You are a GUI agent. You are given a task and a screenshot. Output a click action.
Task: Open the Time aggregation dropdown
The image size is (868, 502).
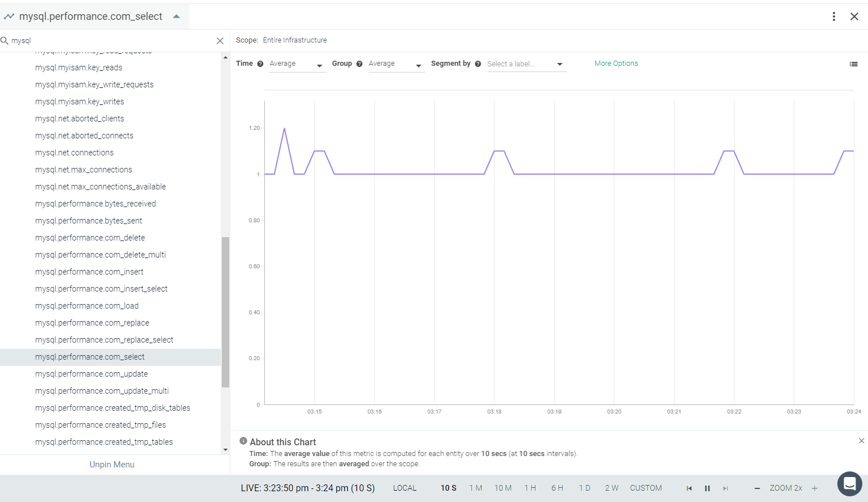click(297, 64)
